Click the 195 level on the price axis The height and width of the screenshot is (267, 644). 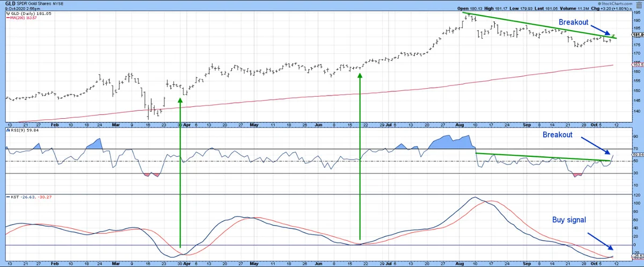tap(637, 12)
